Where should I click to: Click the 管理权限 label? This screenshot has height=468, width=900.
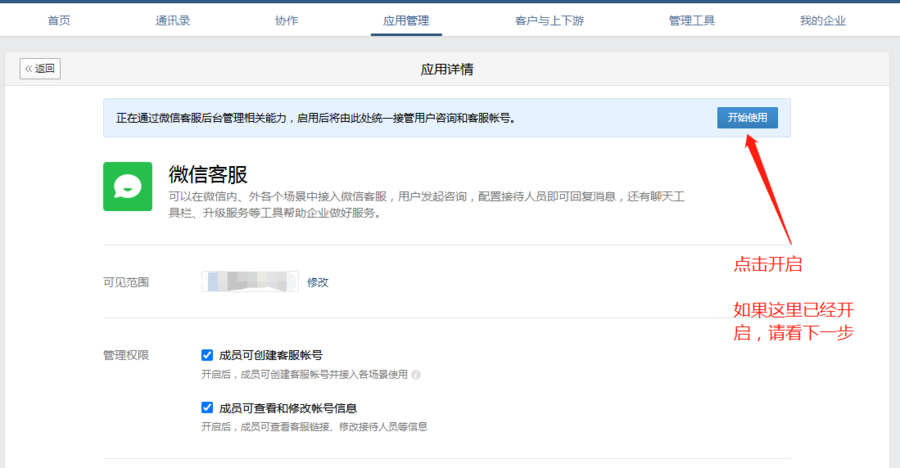[126, 355]
